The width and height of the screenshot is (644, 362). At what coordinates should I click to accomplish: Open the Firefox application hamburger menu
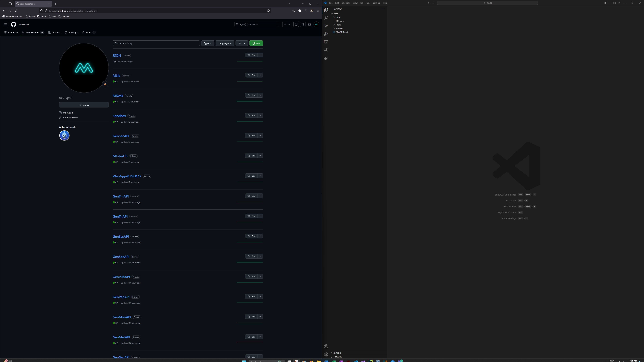[x=318, y=11]
